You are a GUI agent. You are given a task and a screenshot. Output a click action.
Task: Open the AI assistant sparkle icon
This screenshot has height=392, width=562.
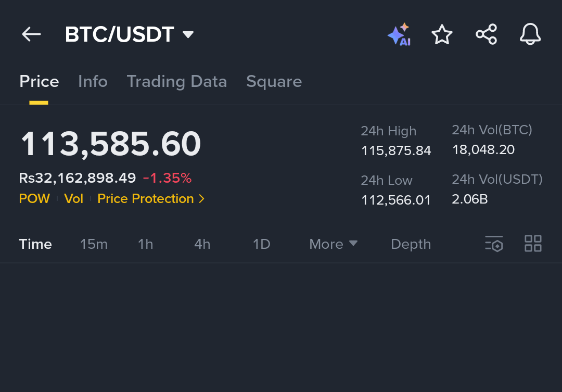[399, 35]
